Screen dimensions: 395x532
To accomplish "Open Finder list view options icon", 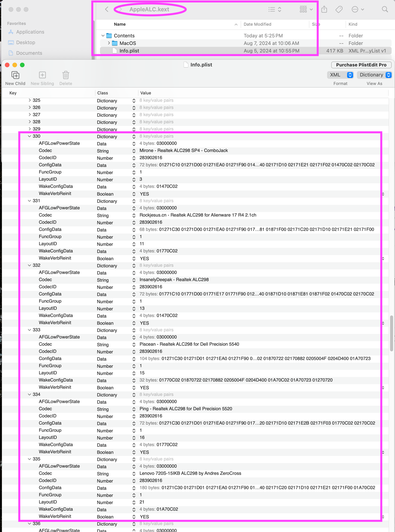I will tap(274, 9).
